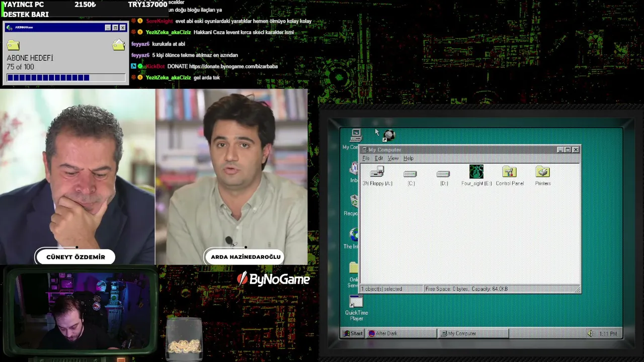Click SoreKnight username in chat
The width and height of the screenshot is (644, 362).
click(159, 21)
